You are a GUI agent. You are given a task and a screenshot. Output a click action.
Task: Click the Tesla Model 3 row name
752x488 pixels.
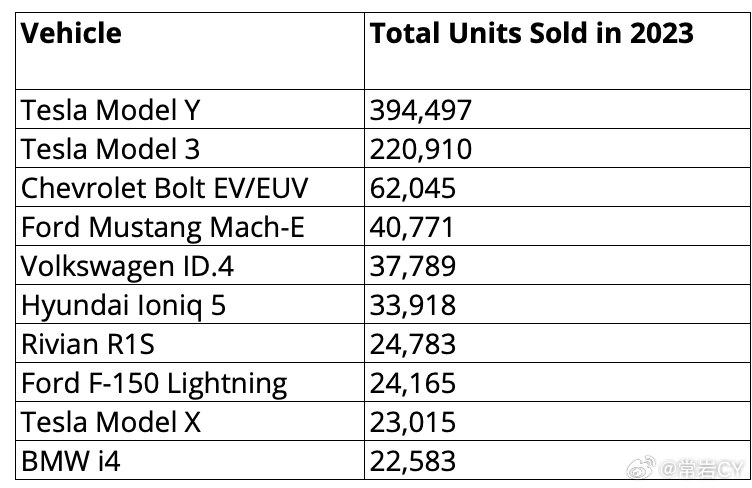[110, 149]
